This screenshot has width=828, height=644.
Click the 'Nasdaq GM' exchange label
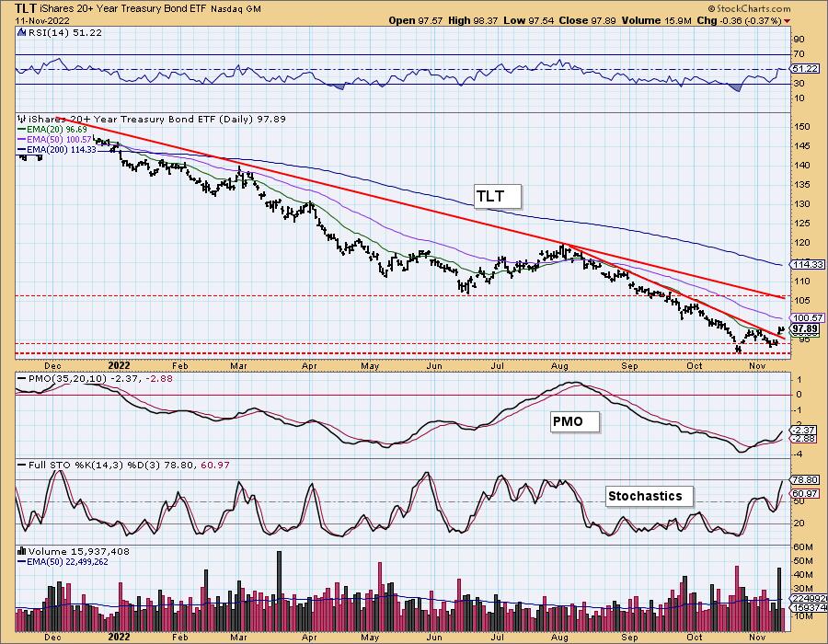coord(236,9)
